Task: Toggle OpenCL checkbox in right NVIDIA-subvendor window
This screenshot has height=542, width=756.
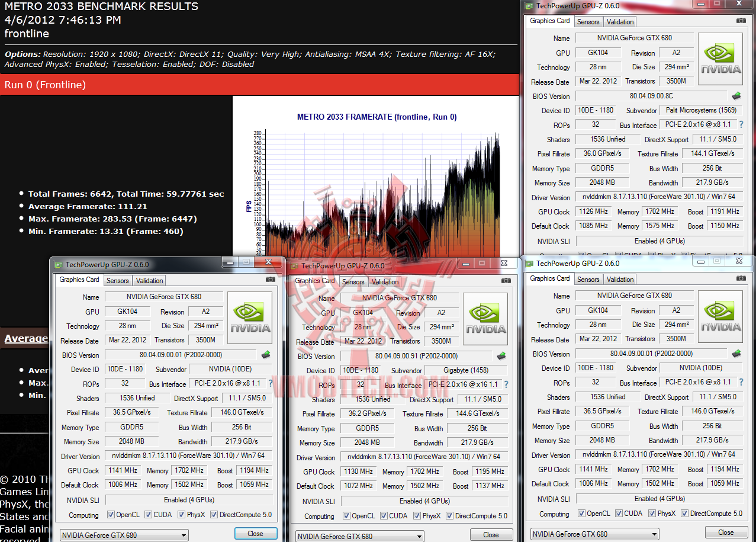Action: click(x=581, y=514)
